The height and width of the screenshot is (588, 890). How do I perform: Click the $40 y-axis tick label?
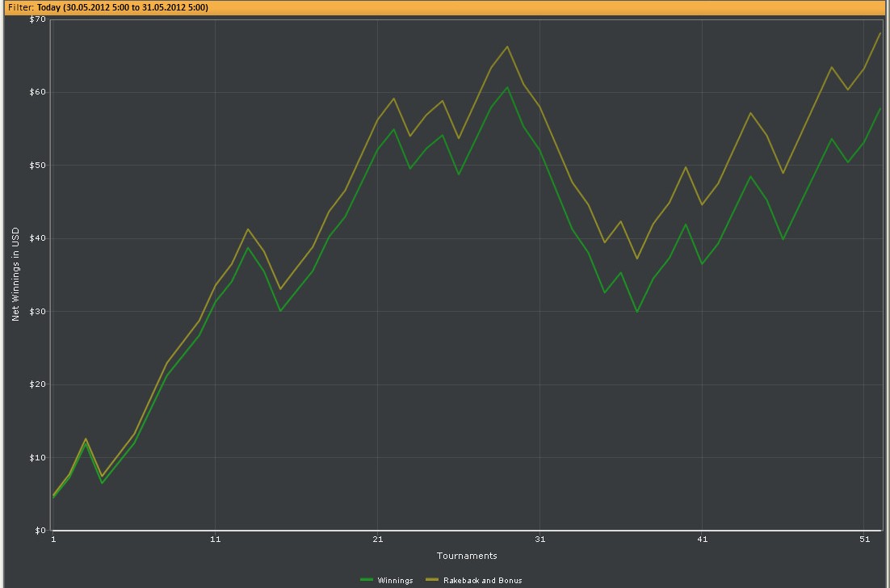[x=37, y=238]
